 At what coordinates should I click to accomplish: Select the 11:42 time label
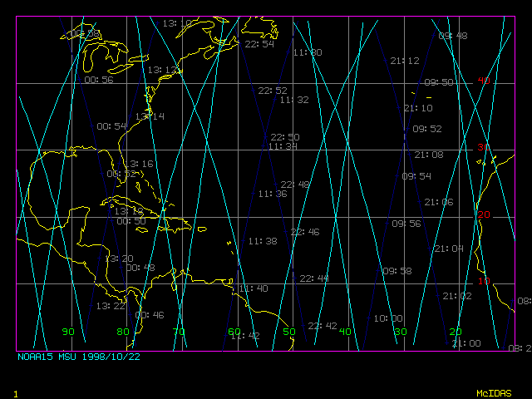pos(246,336)
